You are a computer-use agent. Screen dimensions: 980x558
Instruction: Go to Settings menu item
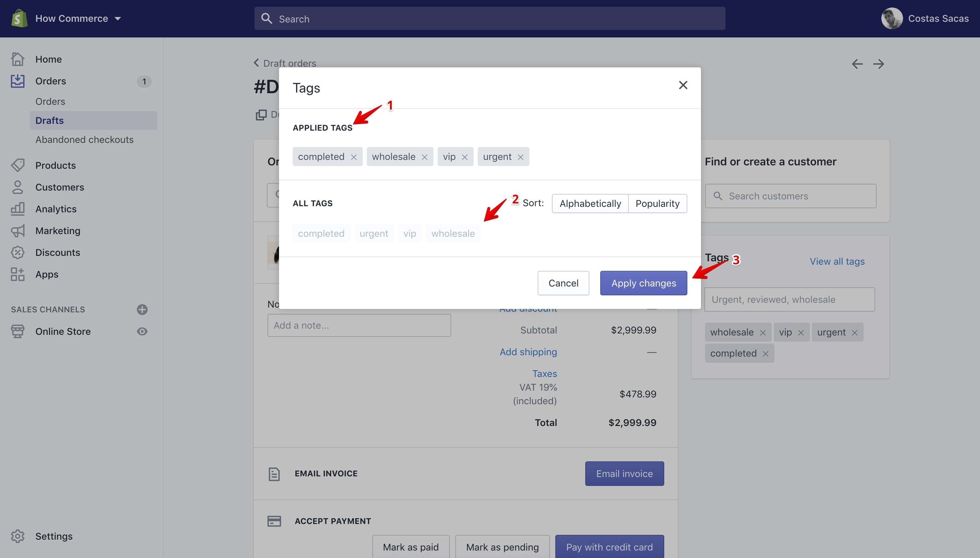54,536
